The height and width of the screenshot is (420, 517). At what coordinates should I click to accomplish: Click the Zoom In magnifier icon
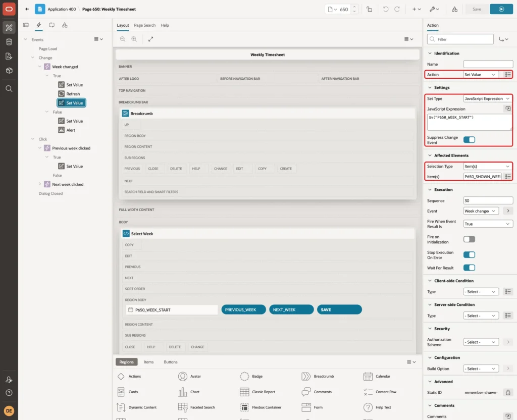(x=134, y=39)
